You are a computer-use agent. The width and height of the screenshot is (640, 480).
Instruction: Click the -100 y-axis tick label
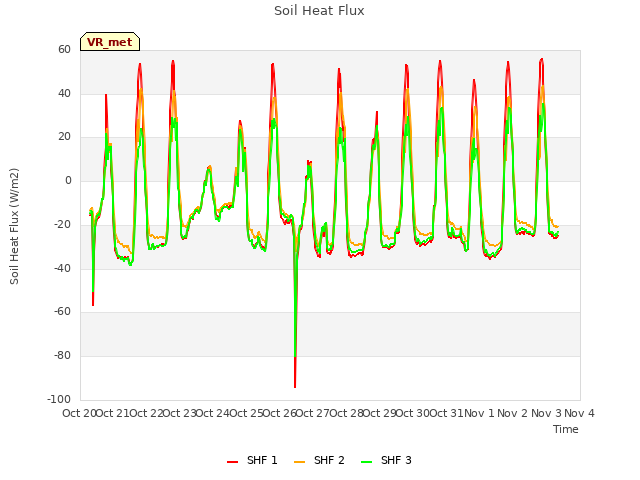coord(59,399)
